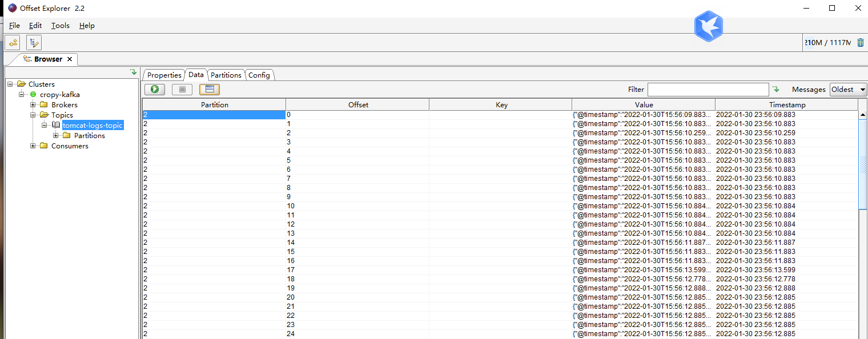Expand the Partitions tree node
The height and width of the screenshot is (339, 868).
point(56,136)
